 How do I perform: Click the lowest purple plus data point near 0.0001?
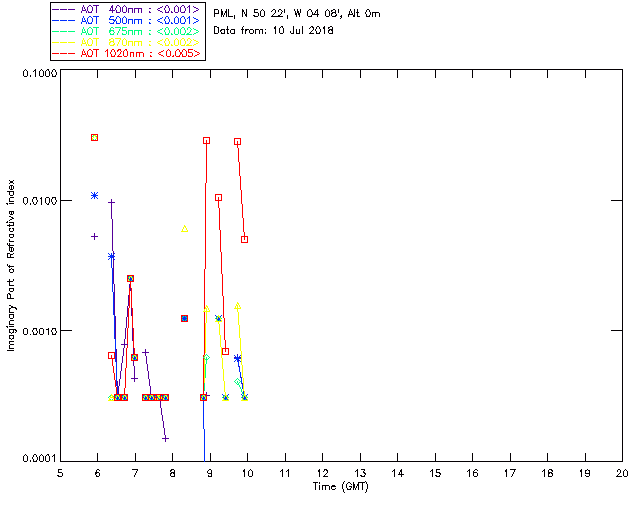pos(165,439)
